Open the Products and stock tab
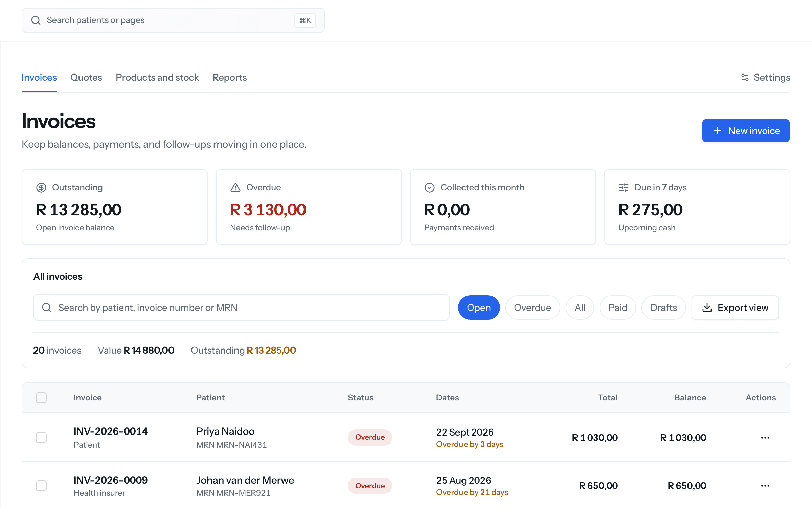Screen dimensions: 812x508 pos(157,77)
